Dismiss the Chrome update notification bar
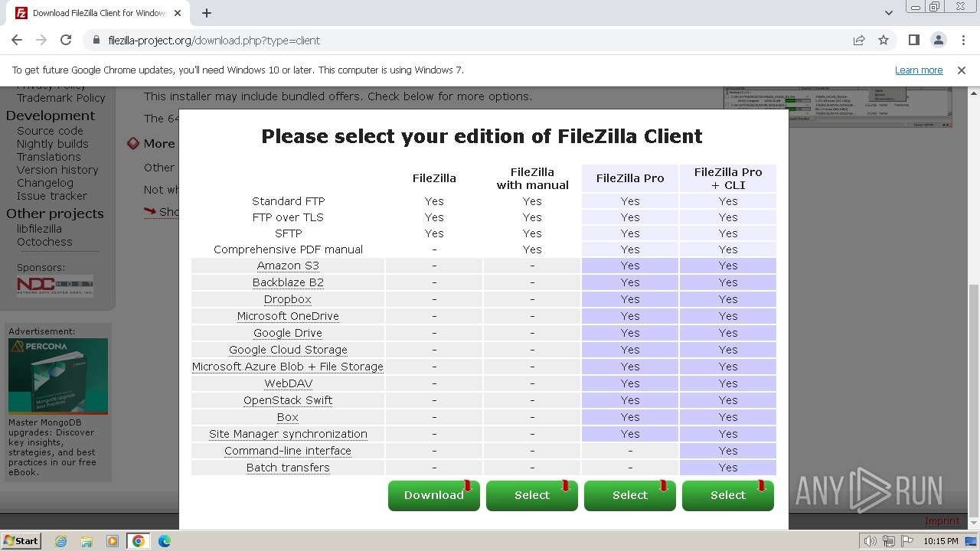The width and height of the screenshot is (980, 551). point(962,70)
